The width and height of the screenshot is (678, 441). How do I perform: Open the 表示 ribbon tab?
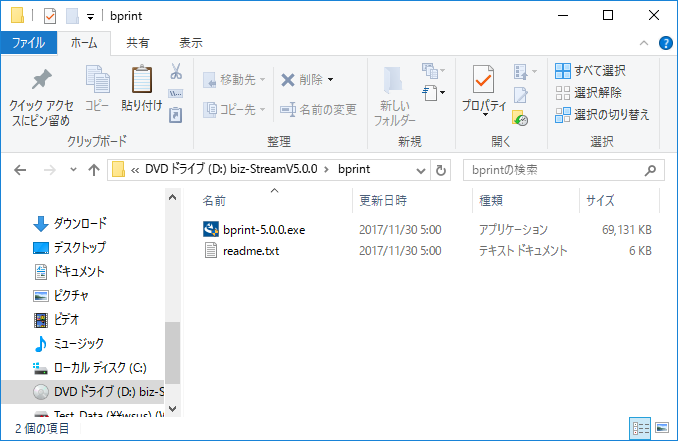[x=190, y=43]
